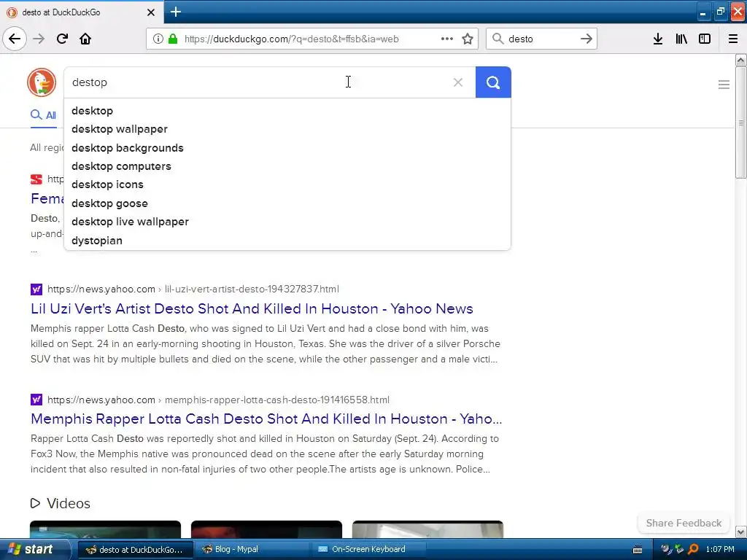Open Memphis Rapper Lotta Cash Desto article
The height and width of the screenshot is (560, 747).
point(266,419)
